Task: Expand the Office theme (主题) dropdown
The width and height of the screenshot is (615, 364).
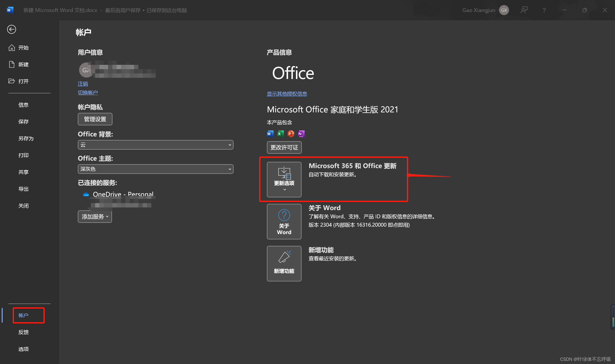Action: (x=155, y=169)
